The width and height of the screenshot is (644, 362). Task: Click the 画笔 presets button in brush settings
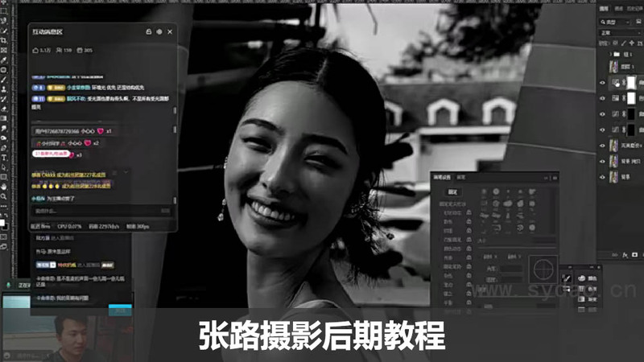point(452,192)
